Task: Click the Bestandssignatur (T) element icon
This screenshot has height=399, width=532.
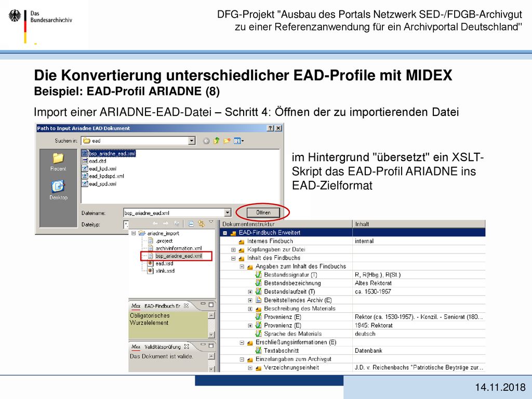Action: click(x=258, y=274)
